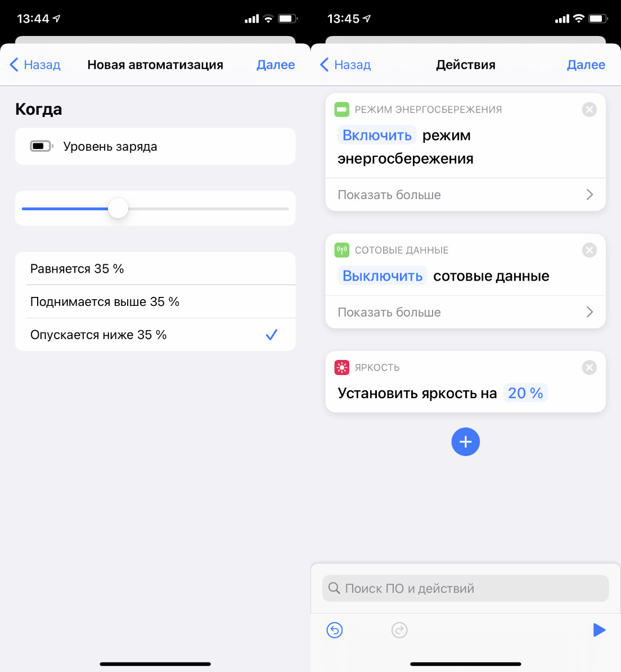
Task: Remove the Сотовые данные action
Action: (x=589, y=250)
